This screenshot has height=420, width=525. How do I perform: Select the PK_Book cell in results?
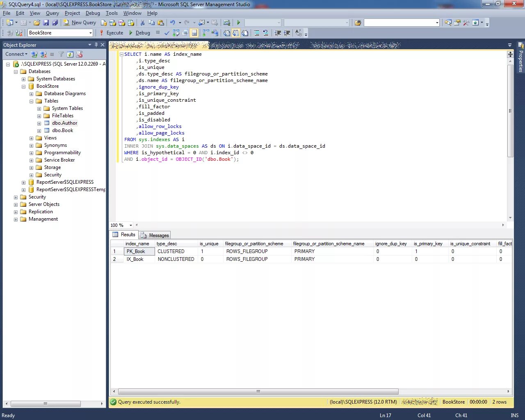click(x=139, y=251)
